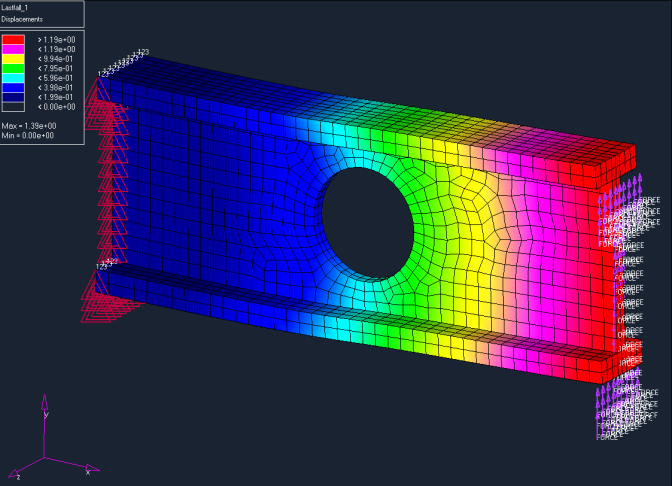Click the z axis arrow of the triad
672x486 pixels.
point(26,468)
